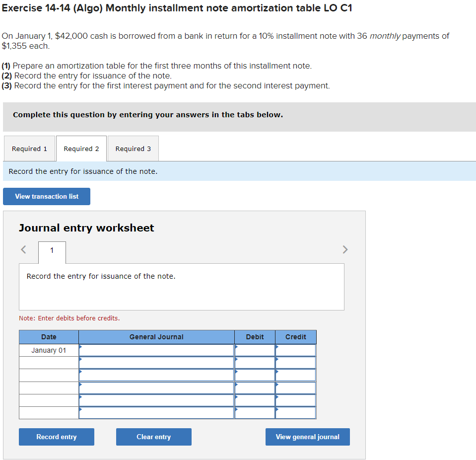Clear the current journal entry
Screen dimensions: 476x460
coord(153,437)
